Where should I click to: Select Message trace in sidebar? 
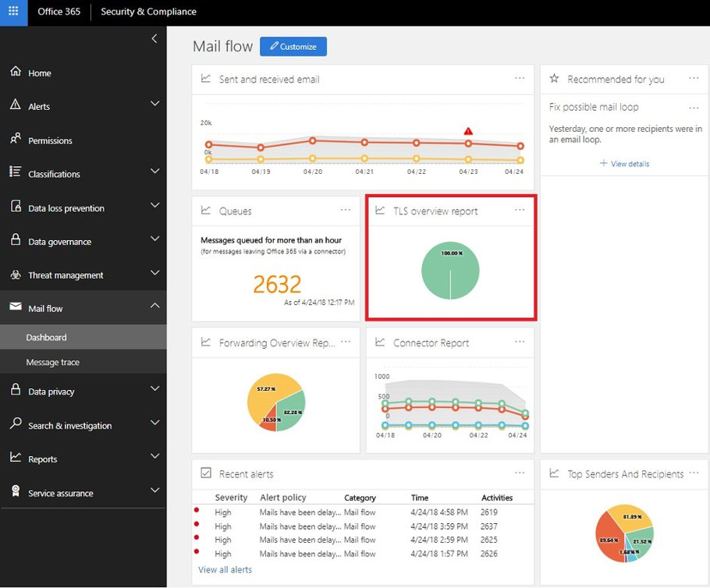click(53, 362)
